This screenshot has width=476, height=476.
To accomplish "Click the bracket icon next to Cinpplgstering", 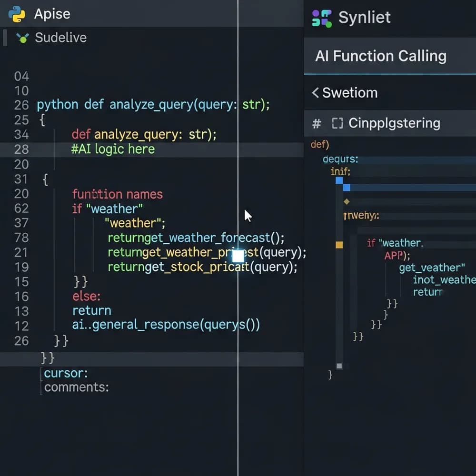I will (x=337, y=123).
